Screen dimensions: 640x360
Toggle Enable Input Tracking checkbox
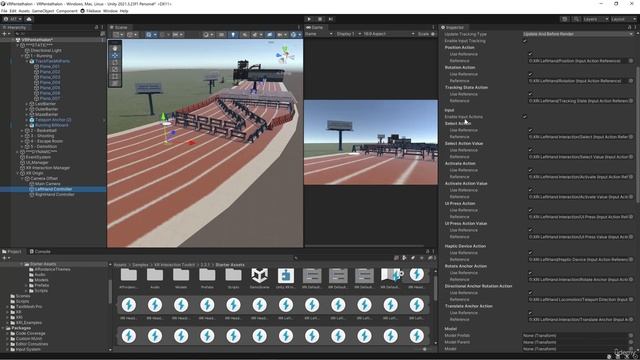(x=524, y=41)
